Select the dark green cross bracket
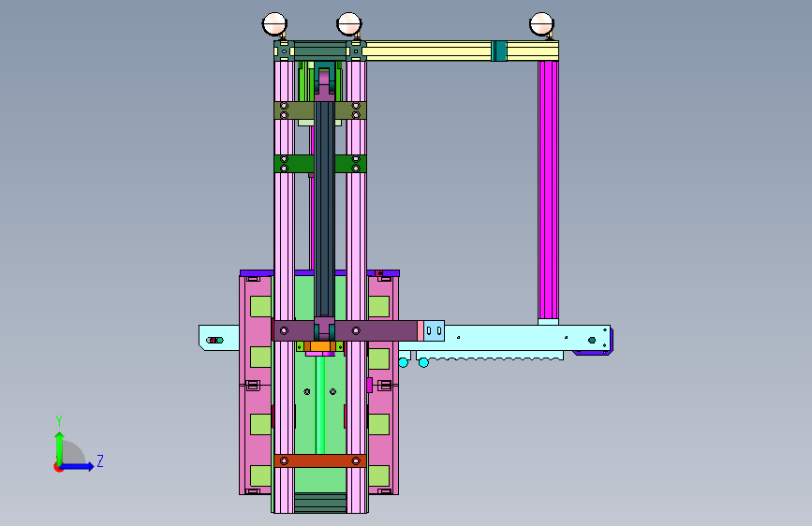Image resolution: width=812 pixels, height=526 pixels. pyautogui.click(x=320, y=164)
